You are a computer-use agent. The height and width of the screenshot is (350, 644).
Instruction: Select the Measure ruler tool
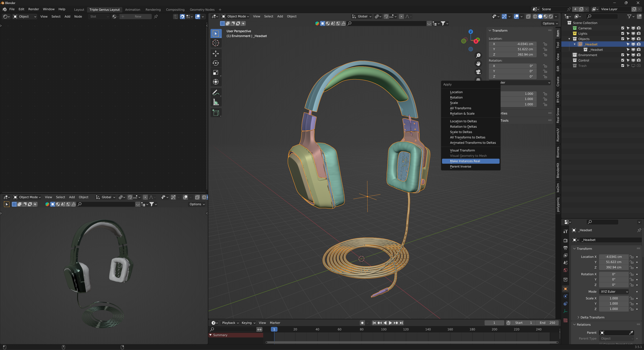point(216,102)
